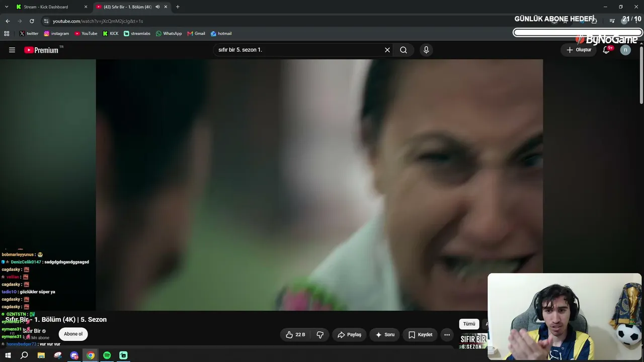Open Chrome's media controls icon
Screen dimensions: 644x362
click(612, 21)
